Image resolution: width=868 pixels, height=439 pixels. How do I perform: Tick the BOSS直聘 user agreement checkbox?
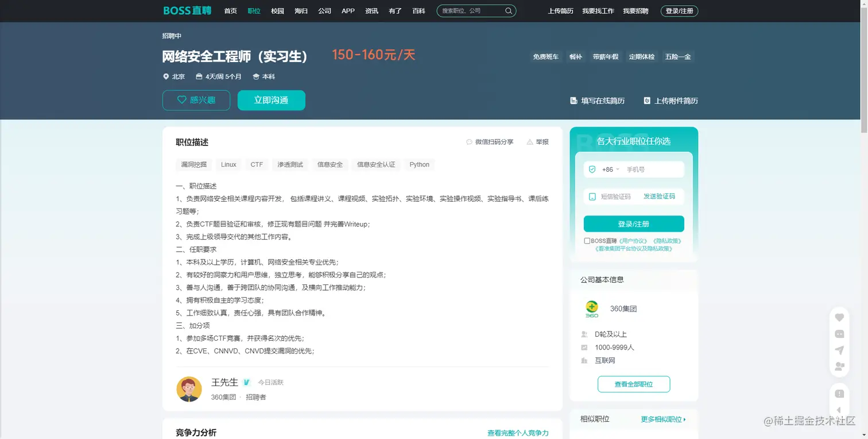(587, 241)
